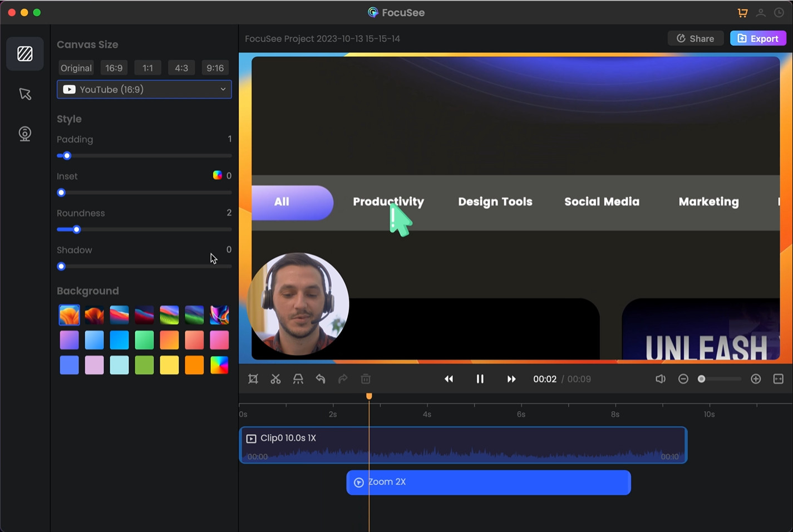Mute the volume speaker icon
The image size is (793, 532).
pos(661,379)
